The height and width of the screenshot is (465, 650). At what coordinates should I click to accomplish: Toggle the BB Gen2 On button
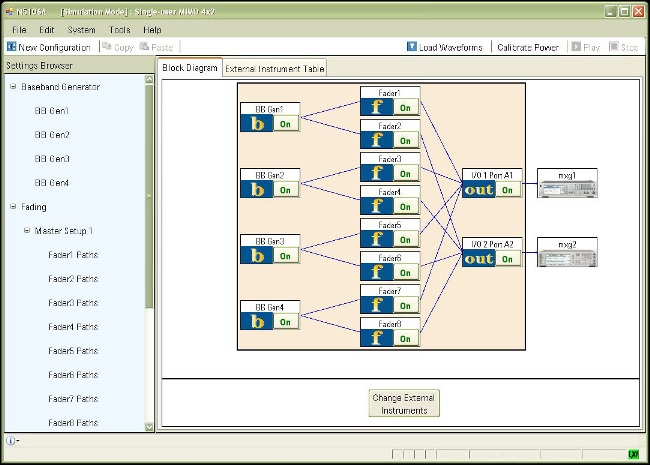point(286,189)
